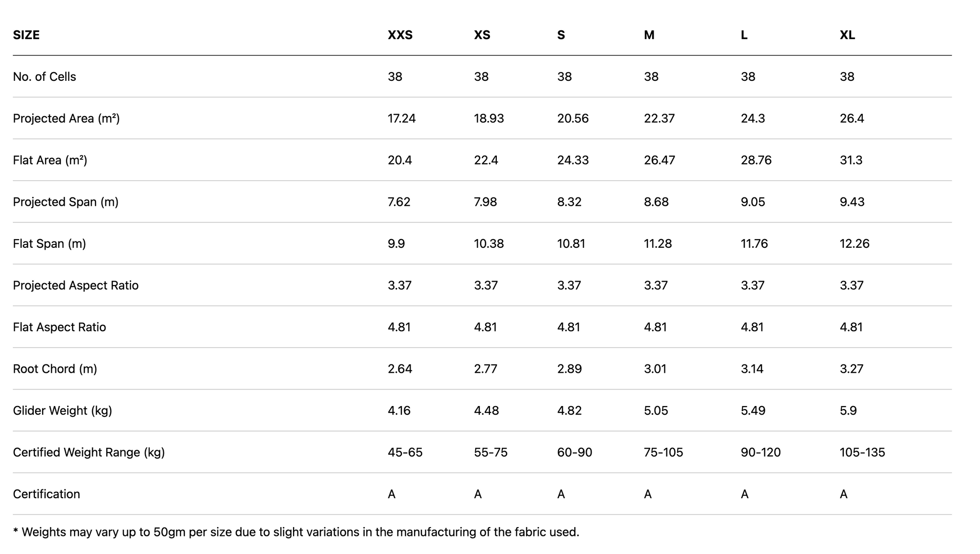Click the Projected Aspect Ratio row label
The height and width of the screenshot is (554, 980).
[x=75, y=285]
